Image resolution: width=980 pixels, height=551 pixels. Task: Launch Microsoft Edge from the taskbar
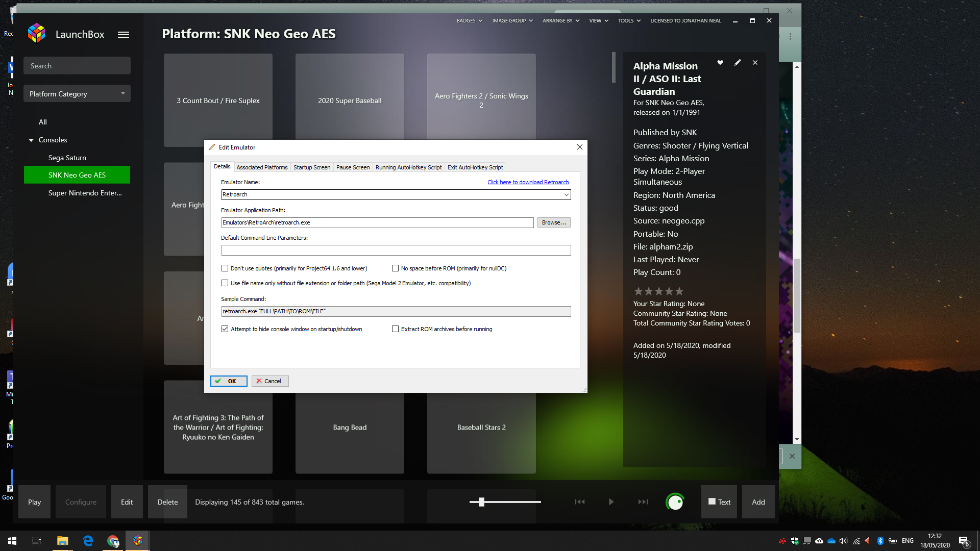88,541
